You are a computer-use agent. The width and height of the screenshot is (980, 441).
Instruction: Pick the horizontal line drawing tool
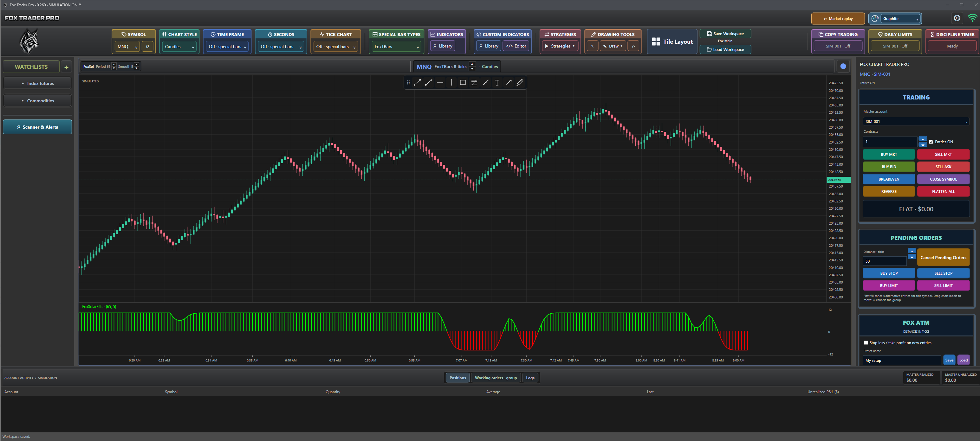(x=440, y=82)
